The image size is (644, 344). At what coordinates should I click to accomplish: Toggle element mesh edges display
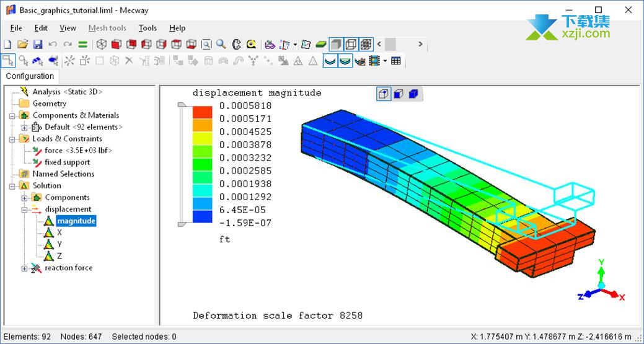point(366,44)
